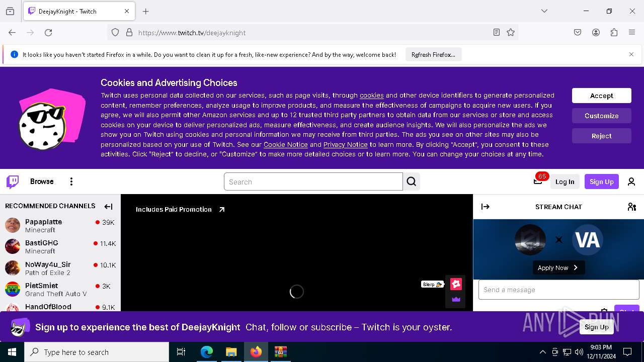Screen dimensions: 644x362
Task: Focus the twitch.tv address bar
Action: (x=312, y=33)
